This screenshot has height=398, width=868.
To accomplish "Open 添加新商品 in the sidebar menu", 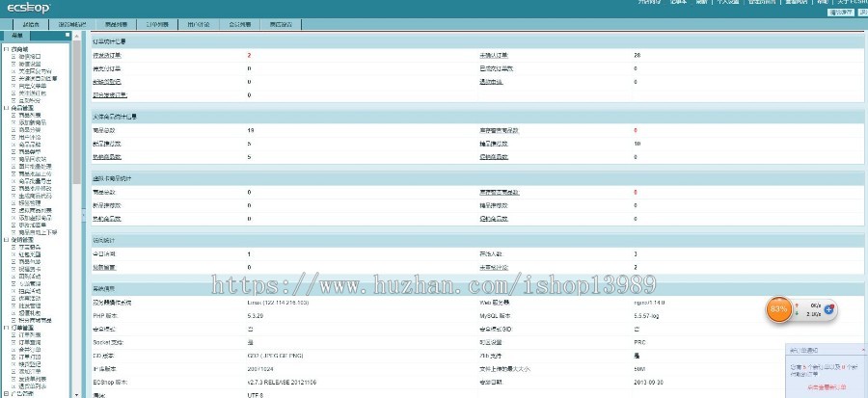I will coord(32,122).
